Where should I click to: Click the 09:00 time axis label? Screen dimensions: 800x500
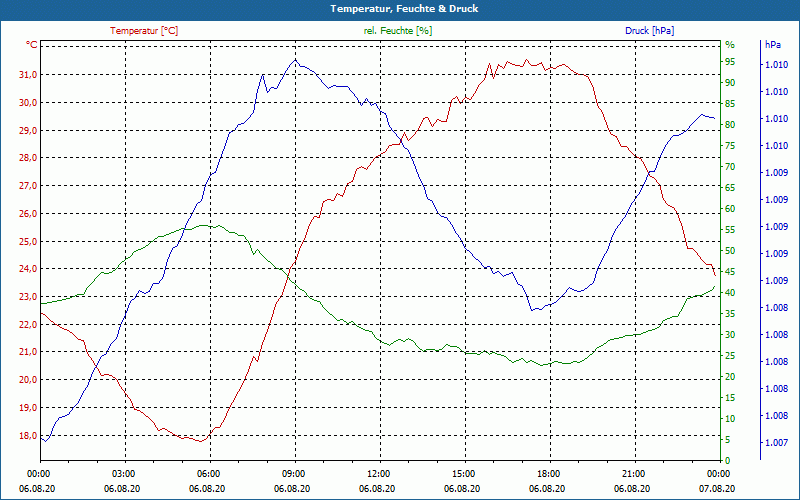[x=294, y=473]
